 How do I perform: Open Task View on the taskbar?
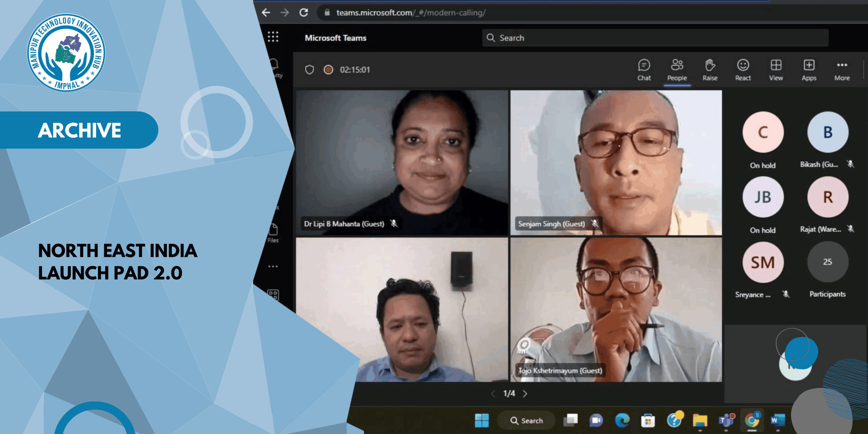tap(571, 420)
